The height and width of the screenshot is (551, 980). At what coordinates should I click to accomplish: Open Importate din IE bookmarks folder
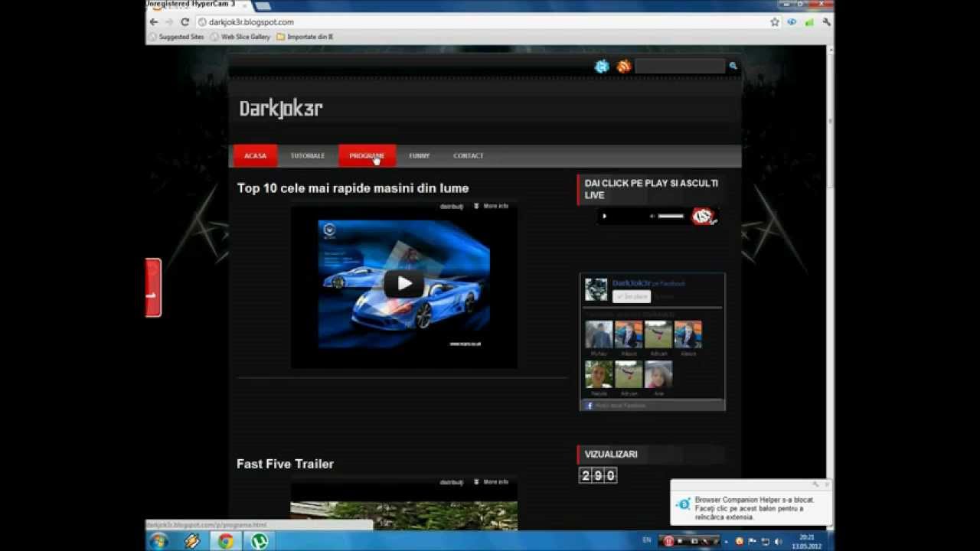(x=305, y=37)
